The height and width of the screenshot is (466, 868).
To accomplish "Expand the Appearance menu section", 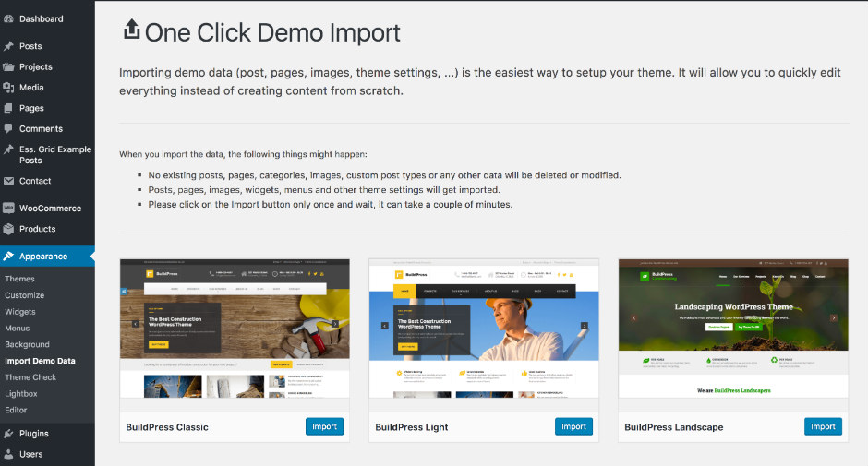I will point(42,257).
